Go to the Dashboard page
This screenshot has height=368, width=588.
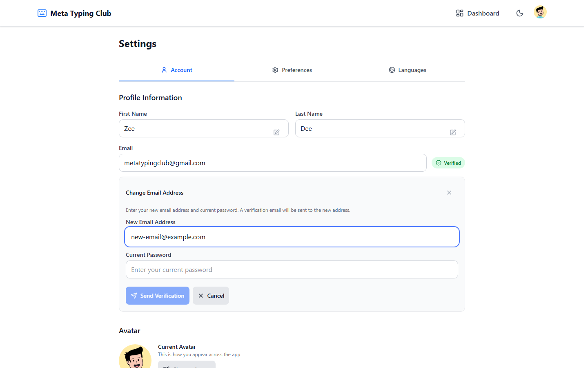click(477, 13)
